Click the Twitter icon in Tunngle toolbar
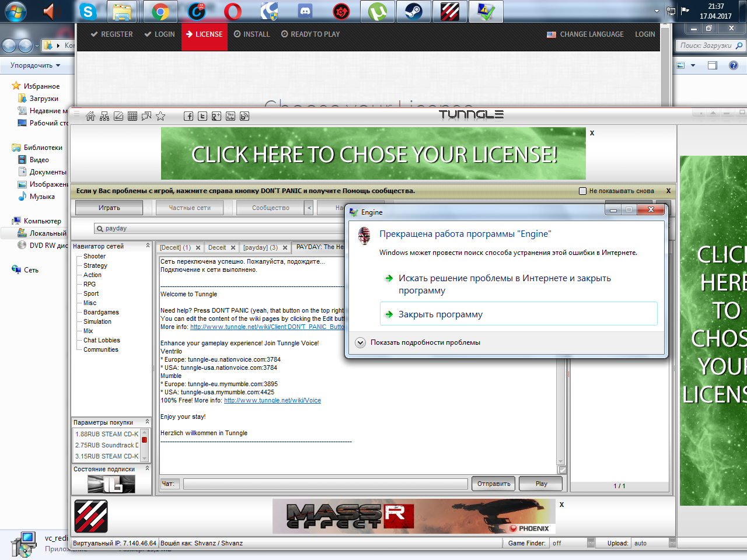This screenshot has height=560, width=747. [203, 116]
